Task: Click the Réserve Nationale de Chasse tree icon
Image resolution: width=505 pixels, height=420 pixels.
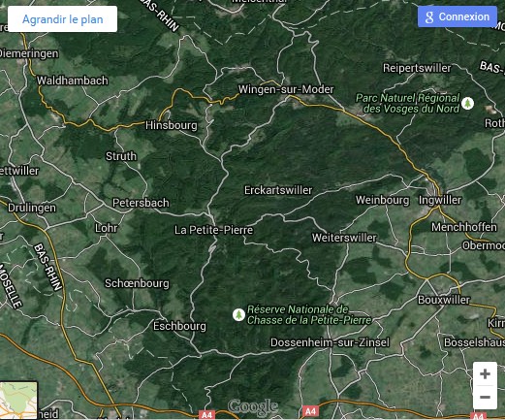Action: (x=238, y=314)
